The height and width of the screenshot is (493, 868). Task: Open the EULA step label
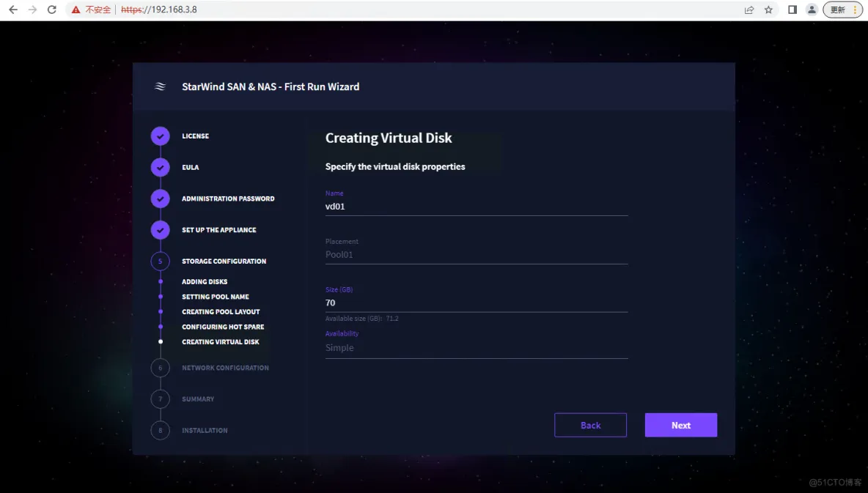click(191, 167)
